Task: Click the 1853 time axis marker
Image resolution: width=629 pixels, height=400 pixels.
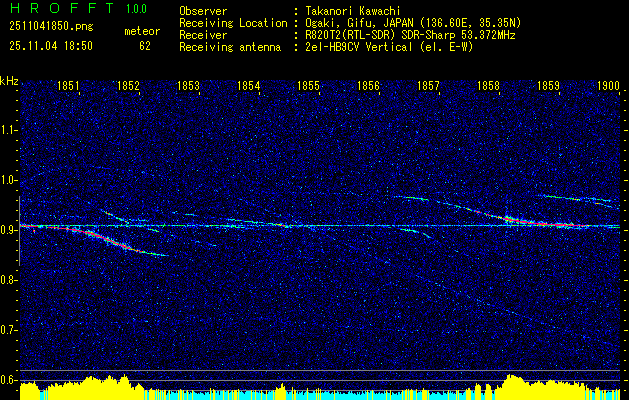Action: [188, 85]
